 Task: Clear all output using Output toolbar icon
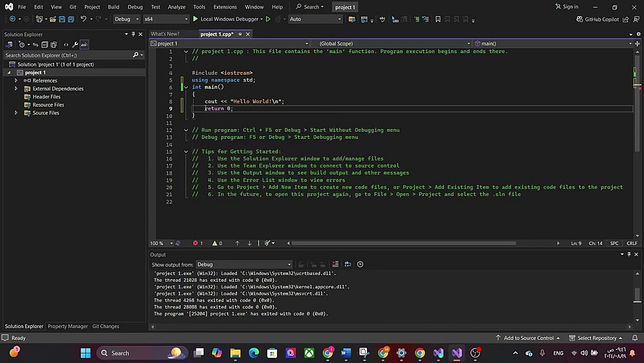335,264
